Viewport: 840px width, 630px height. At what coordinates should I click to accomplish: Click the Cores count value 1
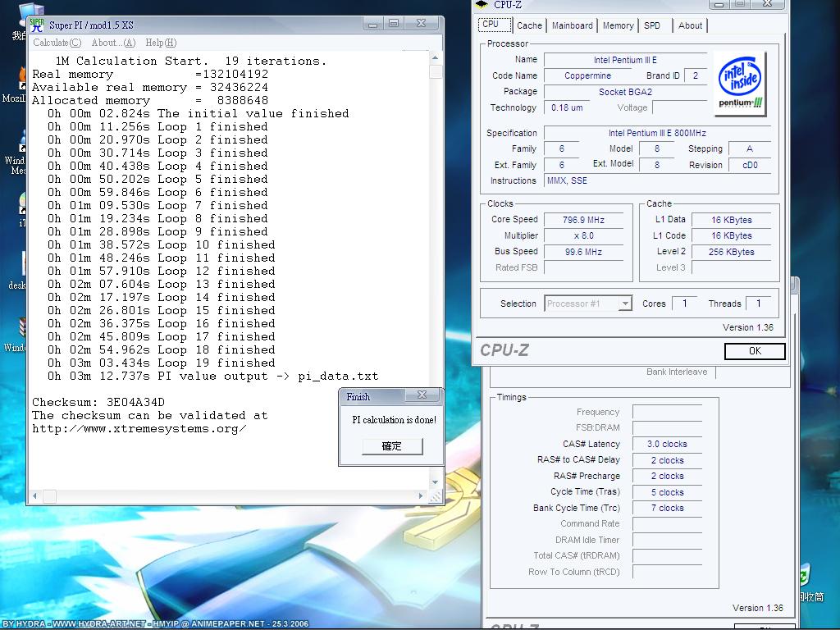684,304
